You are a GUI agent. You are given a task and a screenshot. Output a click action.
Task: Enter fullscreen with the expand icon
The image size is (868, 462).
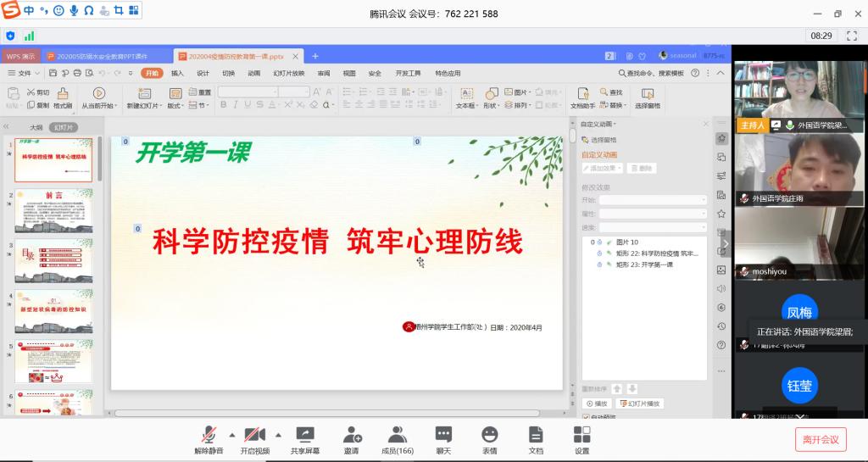pos(852,36)
